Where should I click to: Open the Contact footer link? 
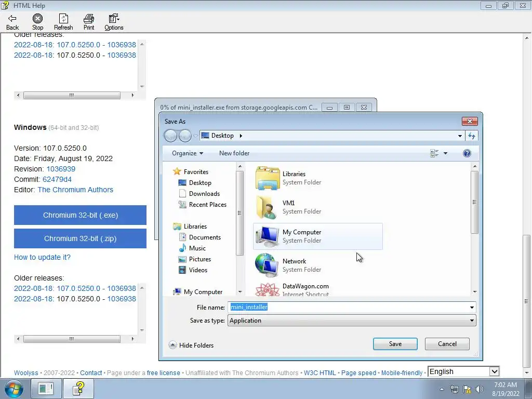point(91,373)
